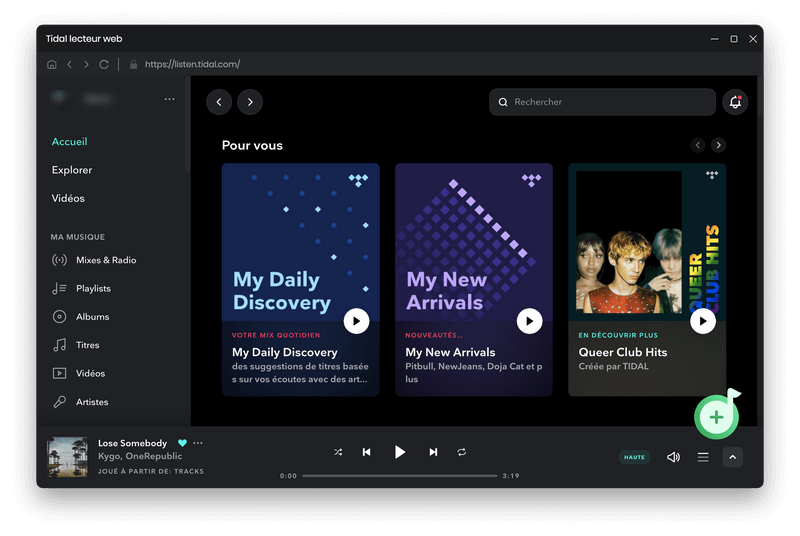
Task: Play My New Arrivals mix
Action: (529, 321)
